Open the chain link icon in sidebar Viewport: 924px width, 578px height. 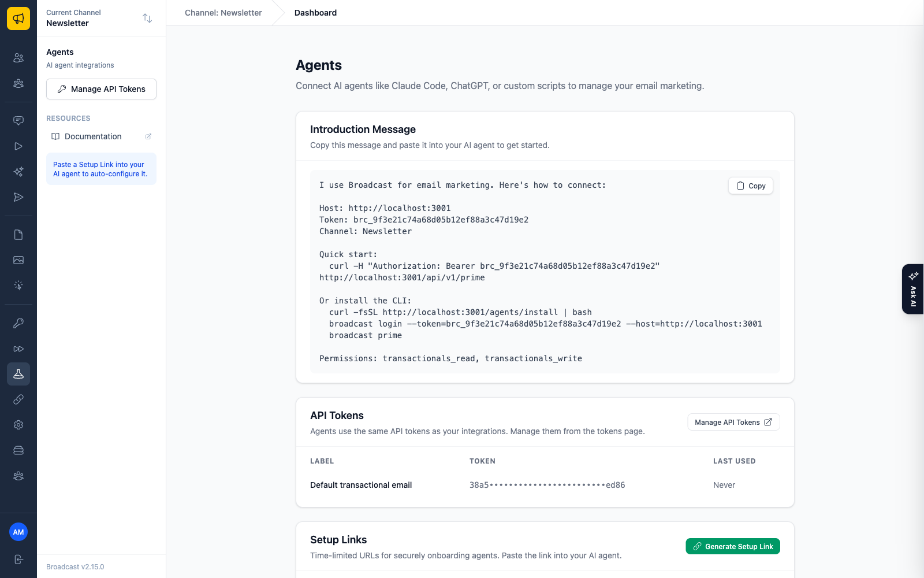(x=18, y=399)
